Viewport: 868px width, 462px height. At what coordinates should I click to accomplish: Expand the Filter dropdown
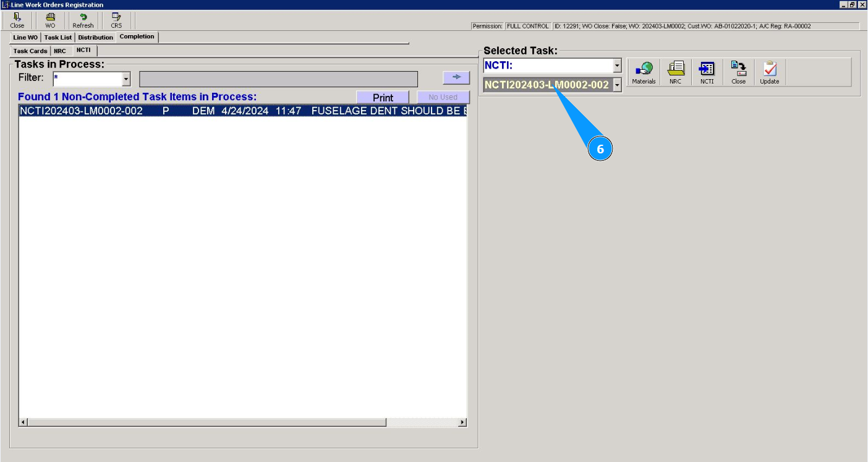click(126, 79)
